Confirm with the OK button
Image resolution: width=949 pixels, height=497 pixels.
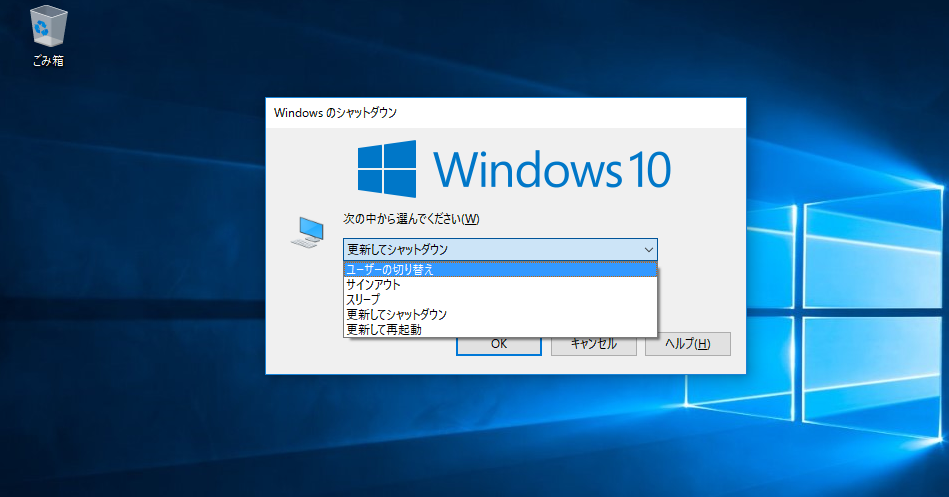[x=499, y=344]
